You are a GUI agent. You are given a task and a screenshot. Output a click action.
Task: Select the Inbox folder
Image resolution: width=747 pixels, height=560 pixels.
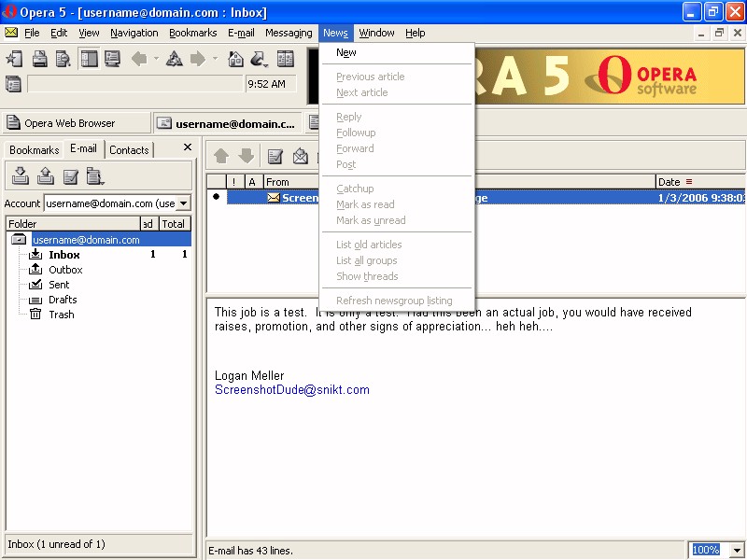64,255
